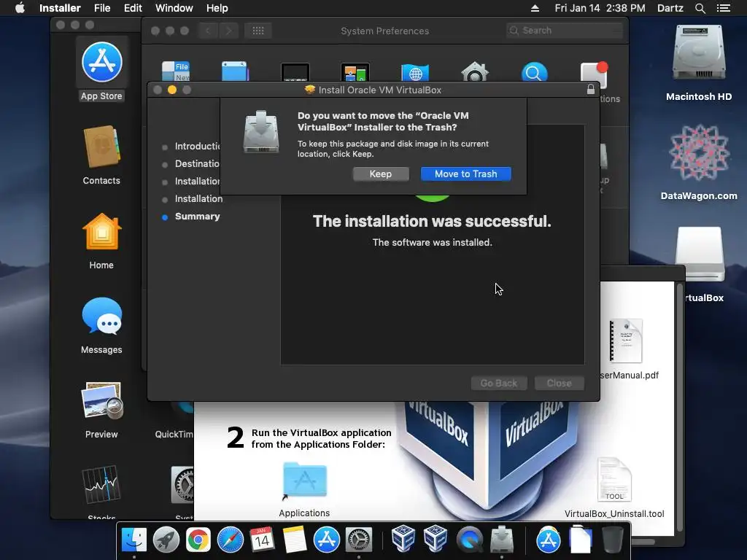This screenshot has width=747, height=560.
Task: Click the installer's Close button at bottom
Action: [559, 383]
